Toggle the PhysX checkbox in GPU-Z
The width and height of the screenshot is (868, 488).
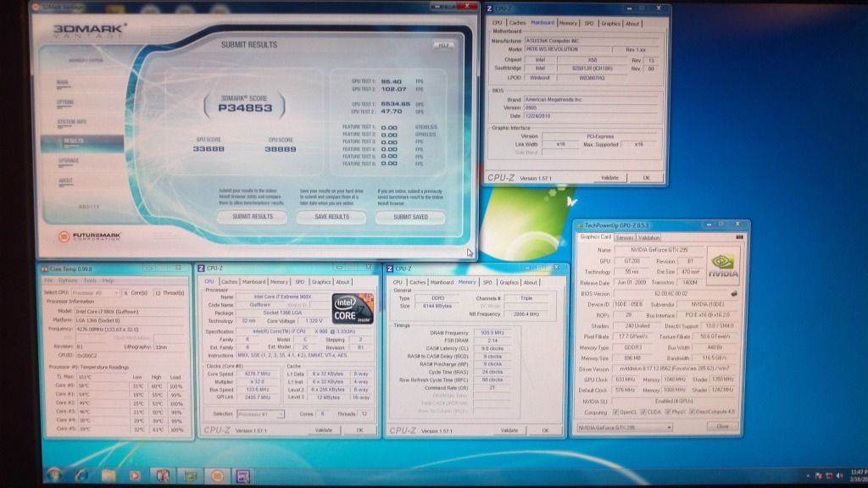pyautogui.click(x=668, y=413)
